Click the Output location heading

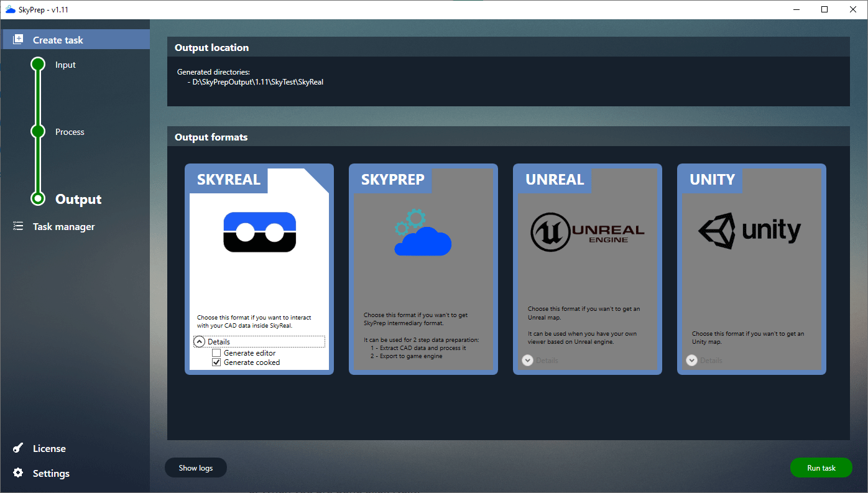pos(211,47)
